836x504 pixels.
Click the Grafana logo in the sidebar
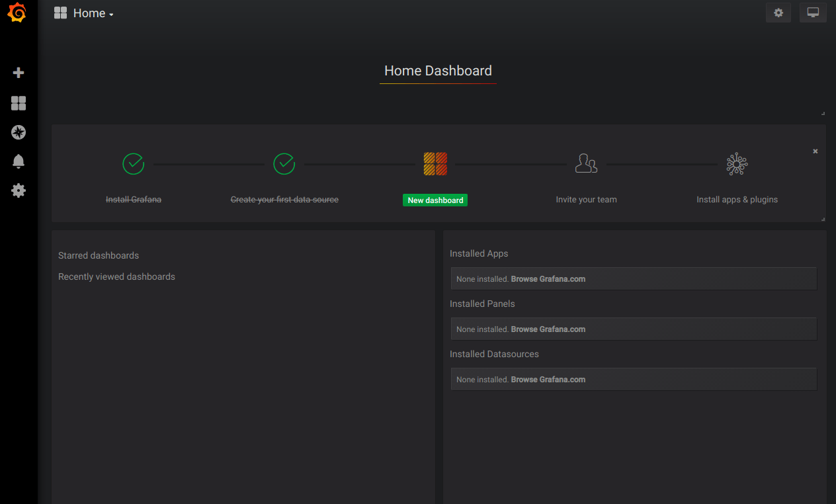[x=17, y=13]
